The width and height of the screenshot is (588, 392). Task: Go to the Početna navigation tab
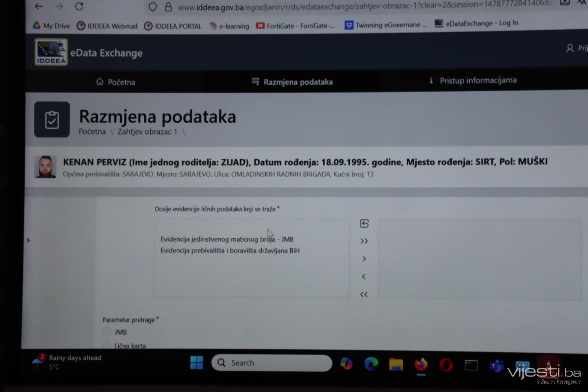tap(115, 82)
